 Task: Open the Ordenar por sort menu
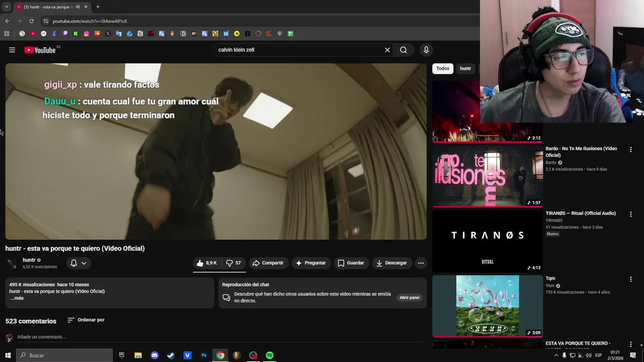tap(86, 320)
